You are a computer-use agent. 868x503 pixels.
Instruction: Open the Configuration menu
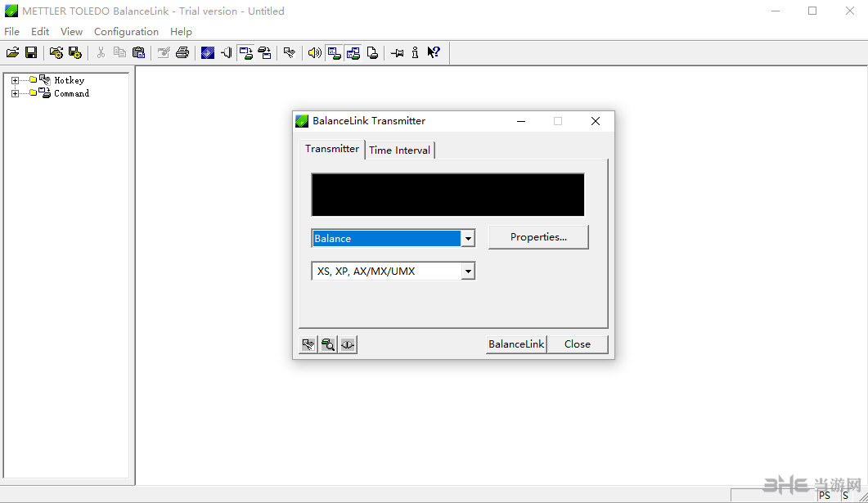pos(126,32)
